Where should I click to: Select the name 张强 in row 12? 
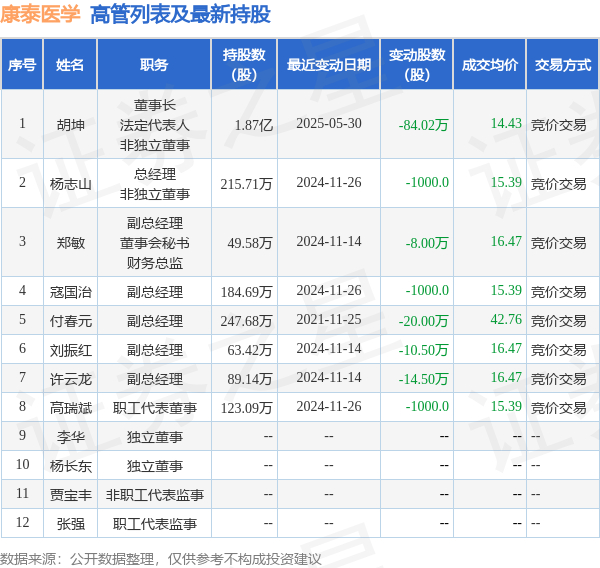70,524
